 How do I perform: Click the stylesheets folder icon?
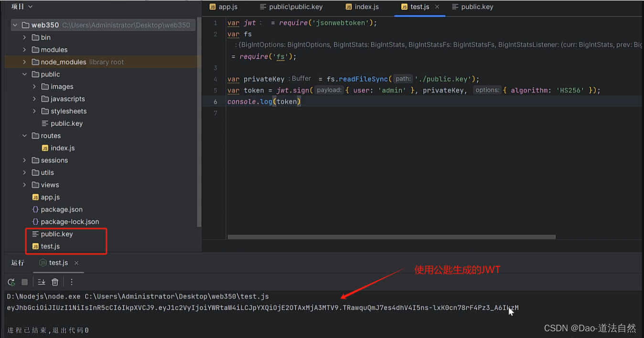click(45, 111)
